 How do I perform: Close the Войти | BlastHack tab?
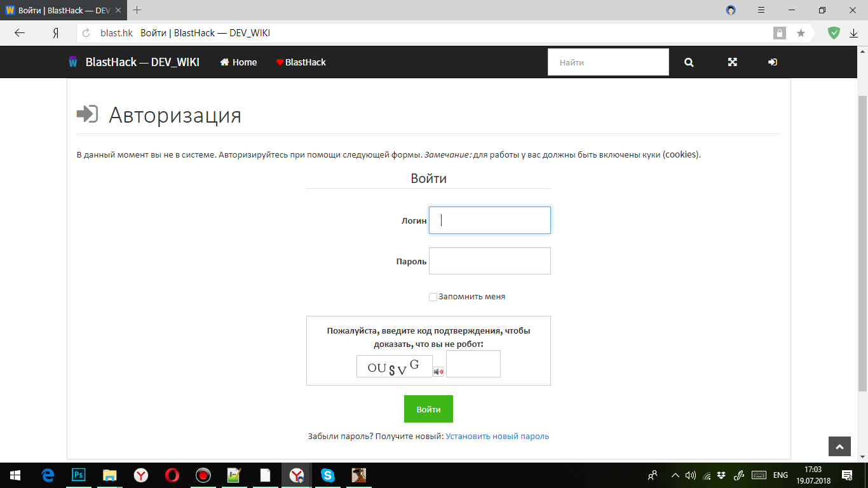[118, 10]
